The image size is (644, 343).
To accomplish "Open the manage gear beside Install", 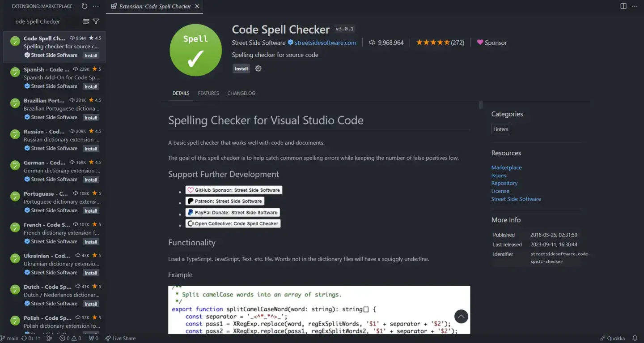I will click(258, 69).
